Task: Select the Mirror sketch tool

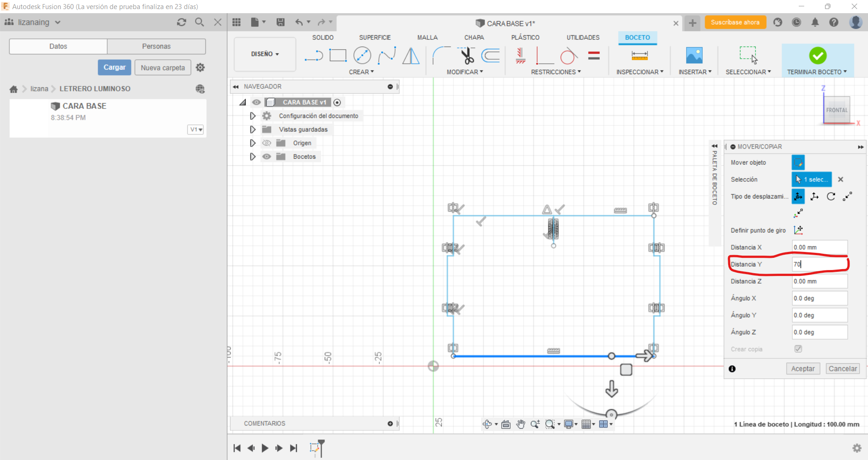Action: click(411, 56)
